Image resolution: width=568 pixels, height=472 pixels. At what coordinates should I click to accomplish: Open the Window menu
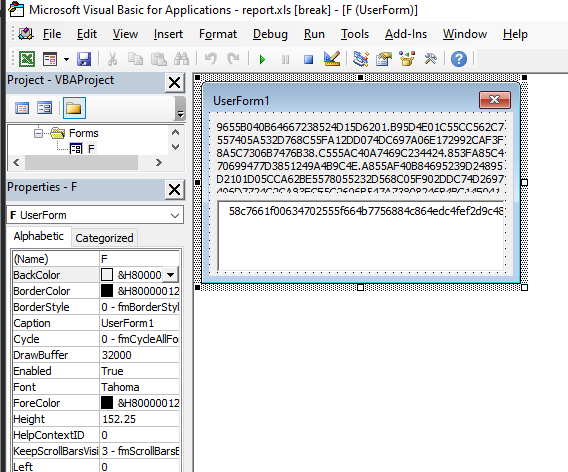pos(465,34)
